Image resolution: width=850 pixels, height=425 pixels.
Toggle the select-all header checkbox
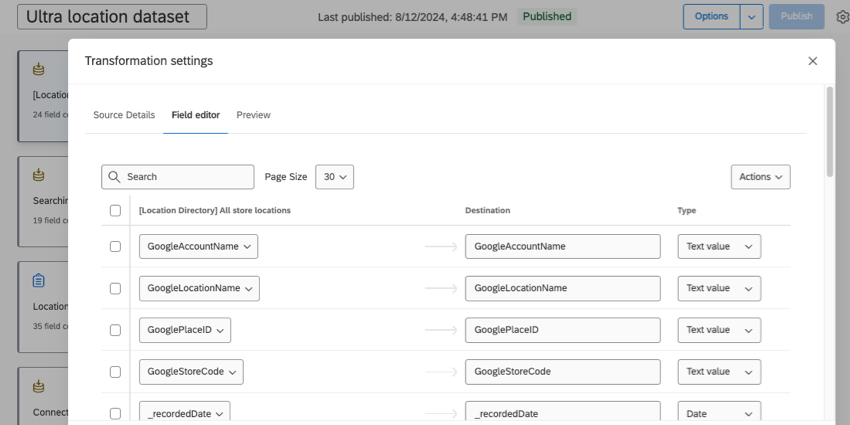tap(115, 210)
